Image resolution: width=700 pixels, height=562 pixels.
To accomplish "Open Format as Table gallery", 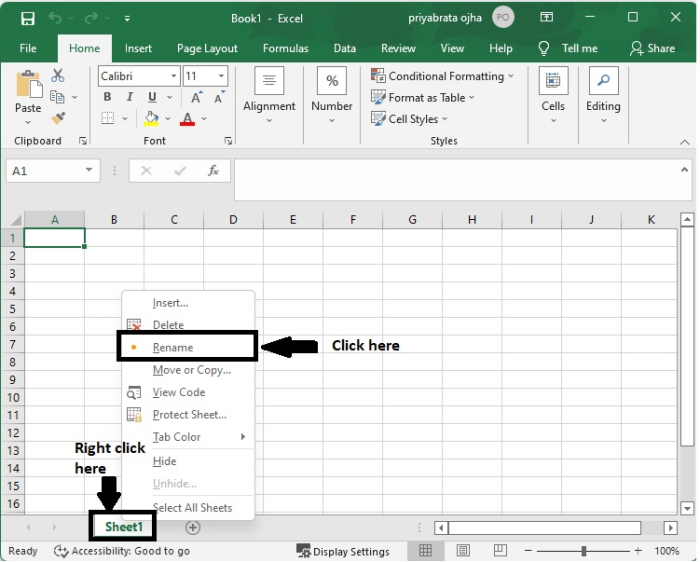I will pos(423,97).
